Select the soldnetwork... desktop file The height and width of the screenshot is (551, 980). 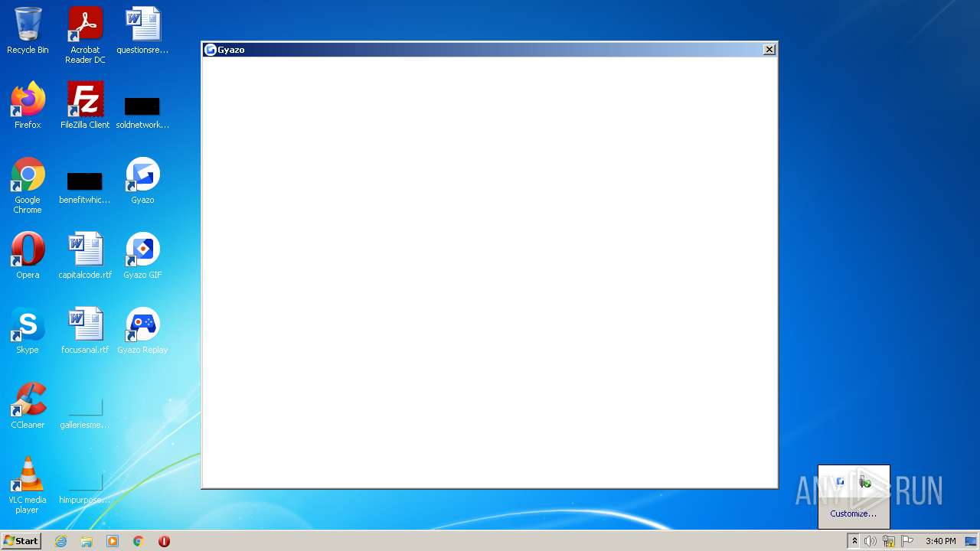pyautogui.click(x=142, y=113)
